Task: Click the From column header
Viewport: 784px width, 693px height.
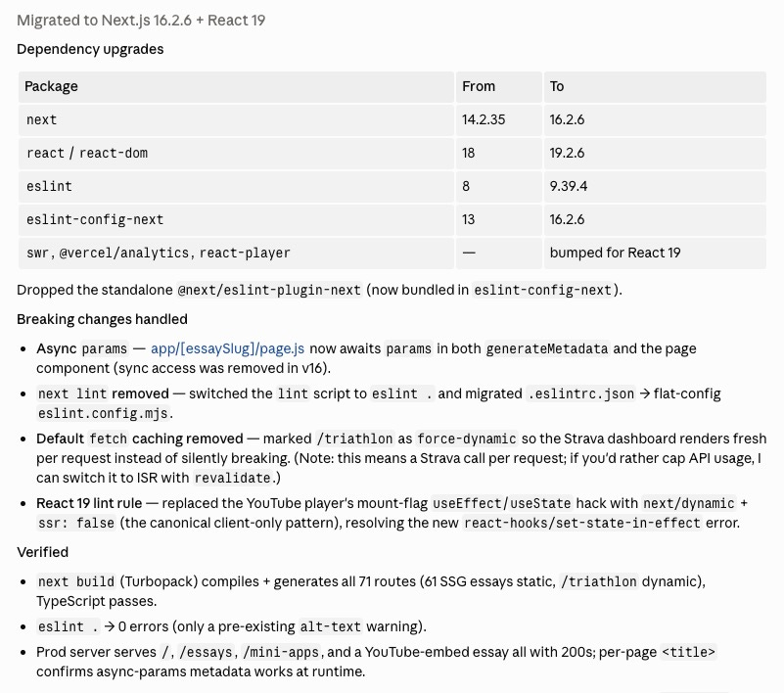Action: pos(498,86)
